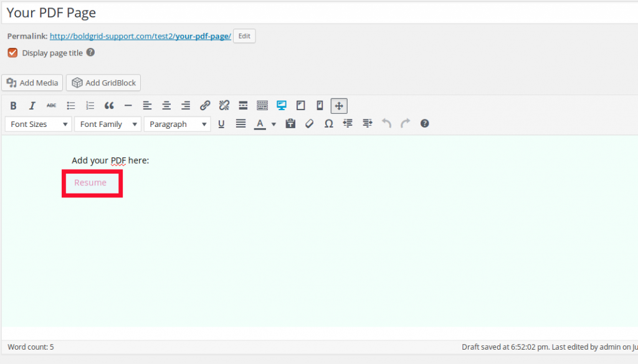Uncheck the Display page title checkbox
Image resolution: width=638 pixels, height=364 pixels.
(x=12, y=53)
